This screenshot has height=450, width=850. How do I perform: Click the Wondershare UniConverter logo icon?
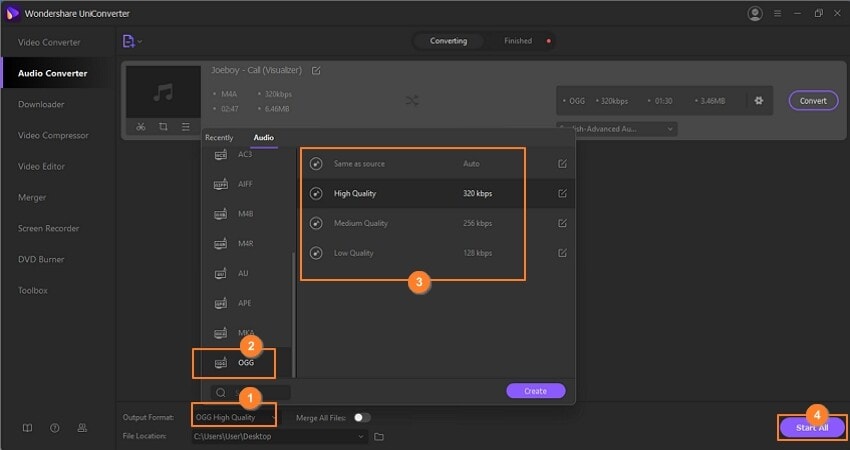click(12, 14)
